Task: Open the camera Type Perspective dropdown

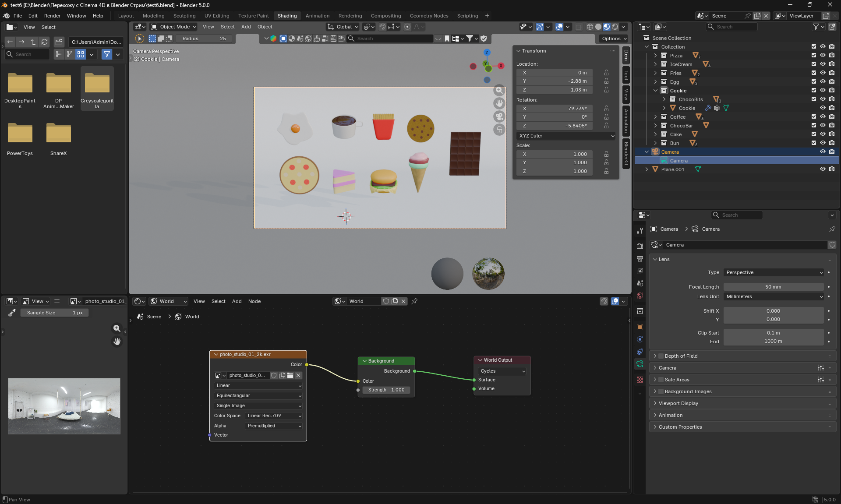Action: click(774, 272)
